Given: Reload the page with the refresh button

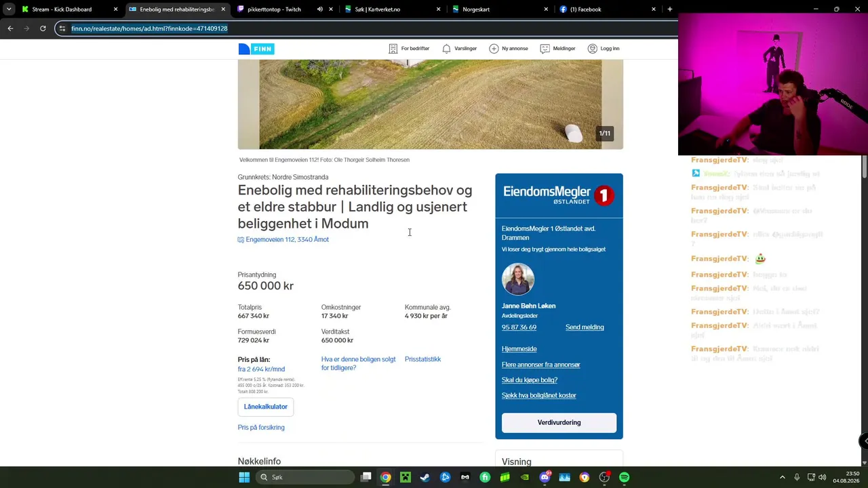Looking at the screenshot, I should click(x=43, y=28).
